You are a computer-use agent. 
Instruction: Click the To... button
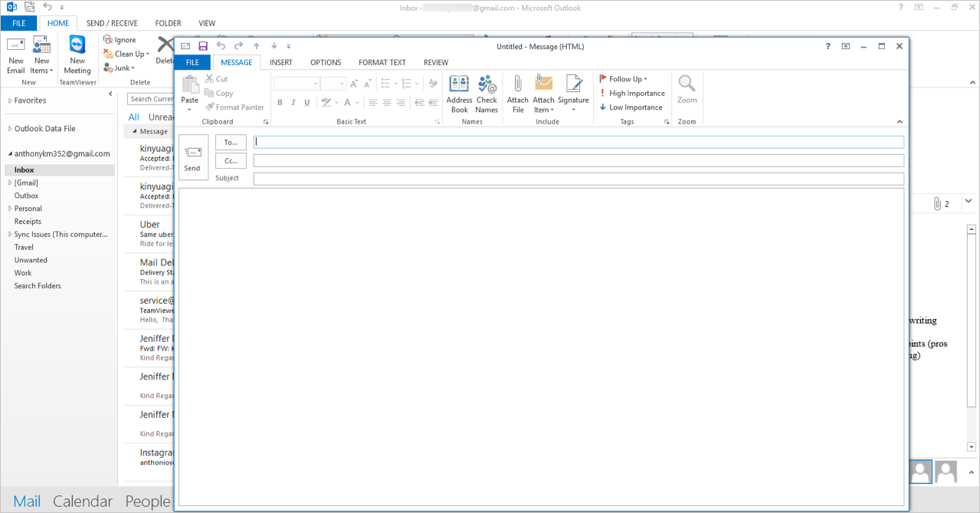click(230, 142)
